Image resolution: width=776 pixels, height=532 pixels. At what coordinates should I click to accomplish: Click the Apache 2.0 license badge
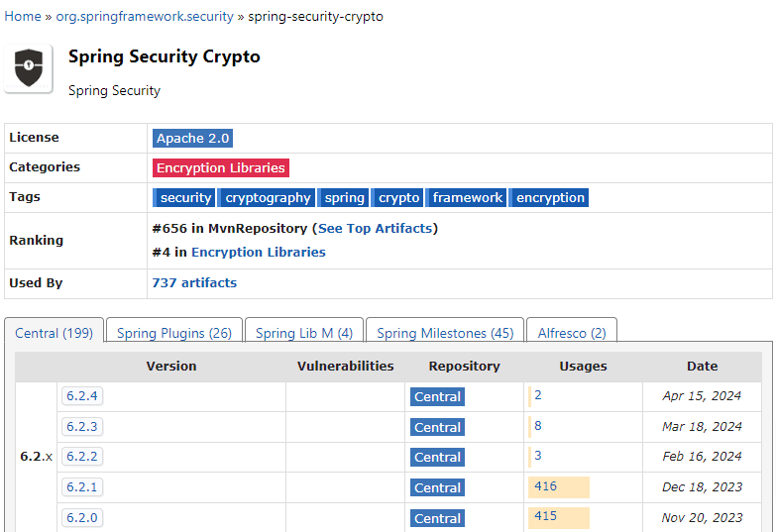point(192,138)
